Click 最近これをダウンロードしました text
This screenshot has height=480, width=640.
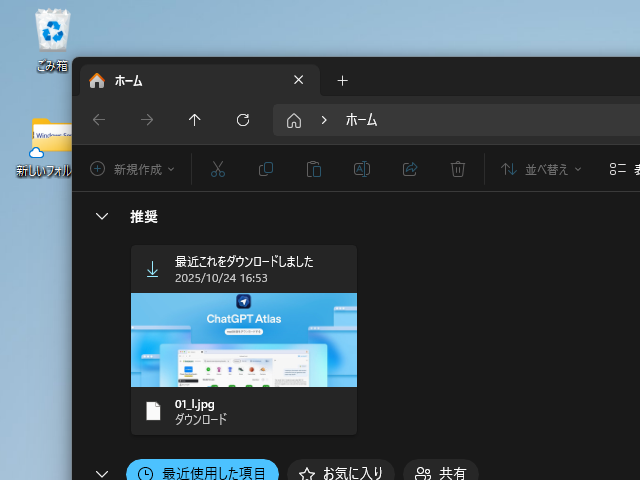pyautogui.click(x=244, y=261)
